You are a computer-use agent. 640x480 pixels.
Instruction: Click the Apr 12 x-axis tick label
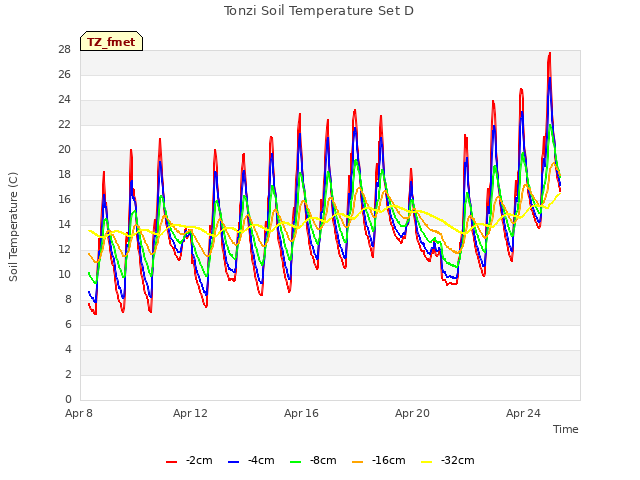tap(190, 413)
